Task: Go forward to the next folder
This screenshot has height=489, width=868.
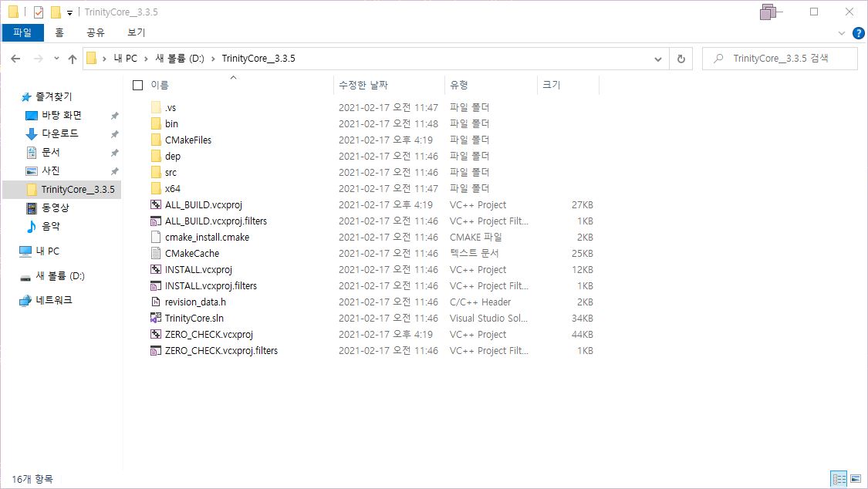Action: pyautogui.click(x=39, y=59)
